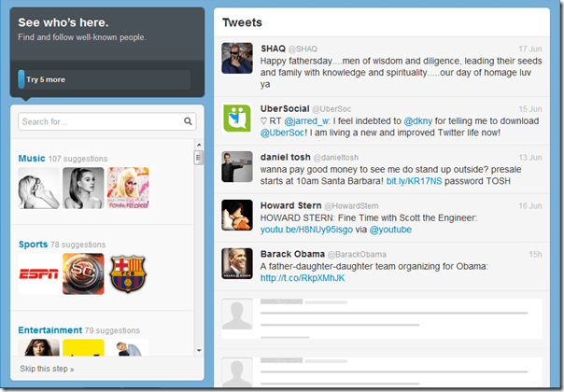The image size is (564, 392).
Task: Click the @BarackObama handle
Action: pos(357,255)
